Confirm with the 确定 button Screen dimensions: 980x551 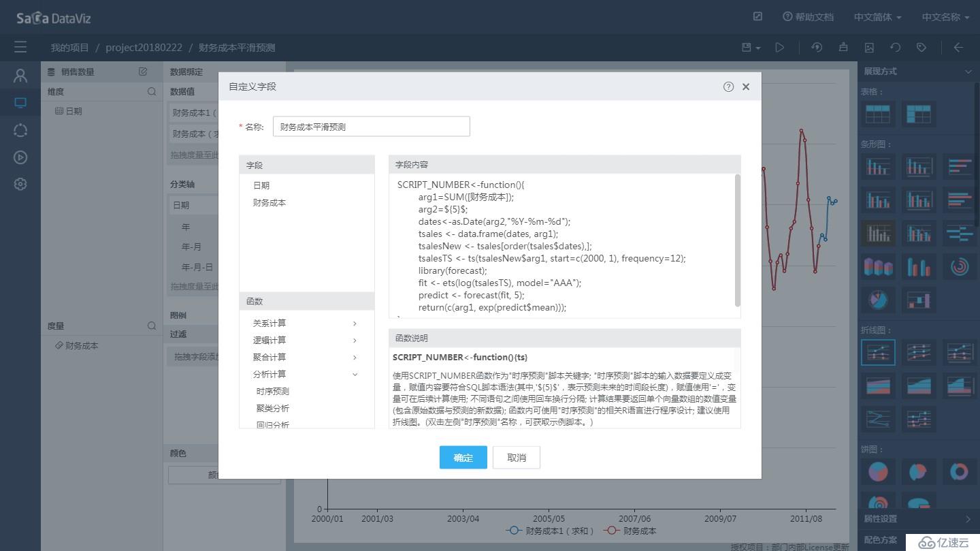click(463, 458)
